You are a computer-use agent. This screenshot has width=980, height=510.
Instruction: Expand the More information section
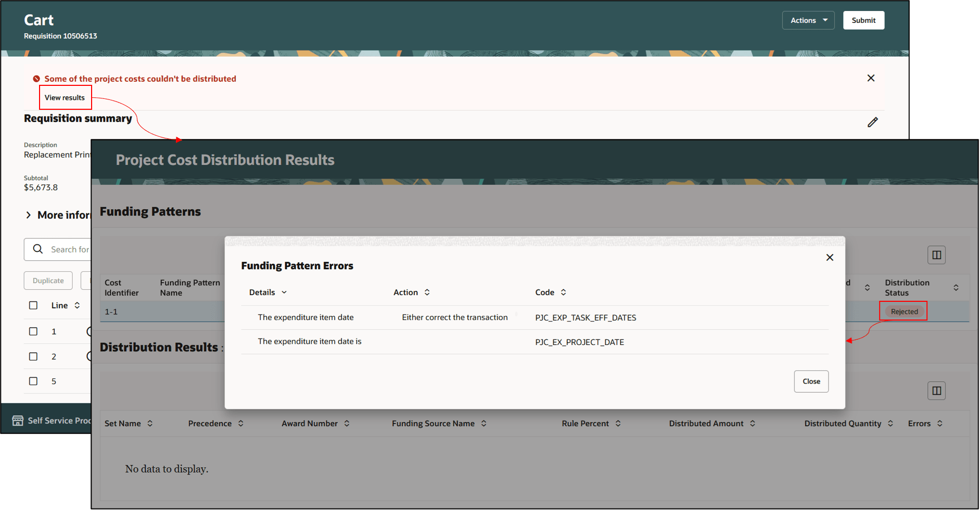tap(28, 215)
